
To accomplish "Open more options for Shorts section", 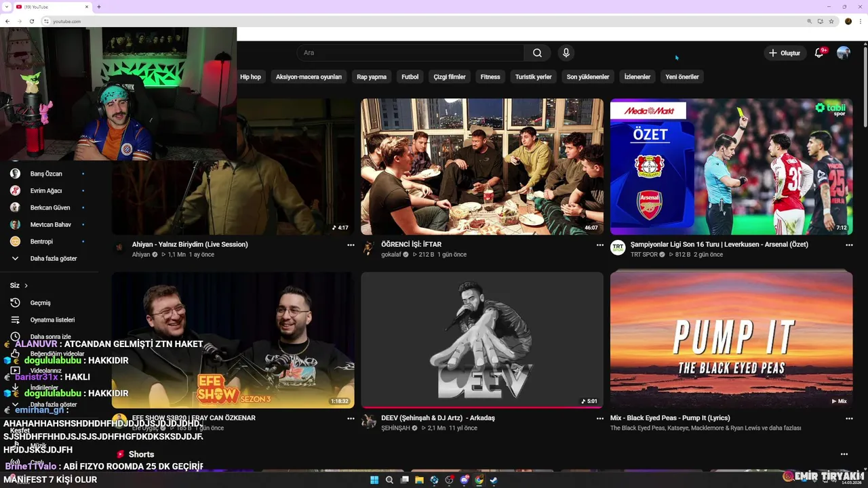I will coord(844,454).
